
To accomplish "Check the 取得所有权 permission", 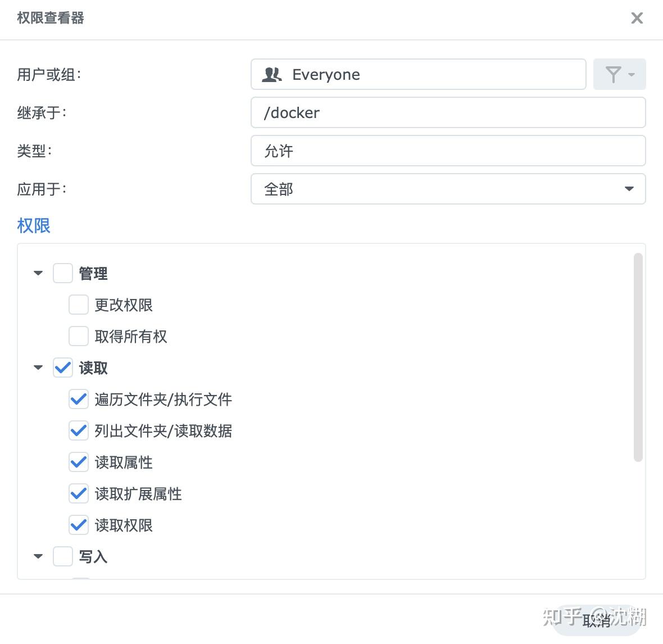I will pyautogui.click(x=79, y=336).
